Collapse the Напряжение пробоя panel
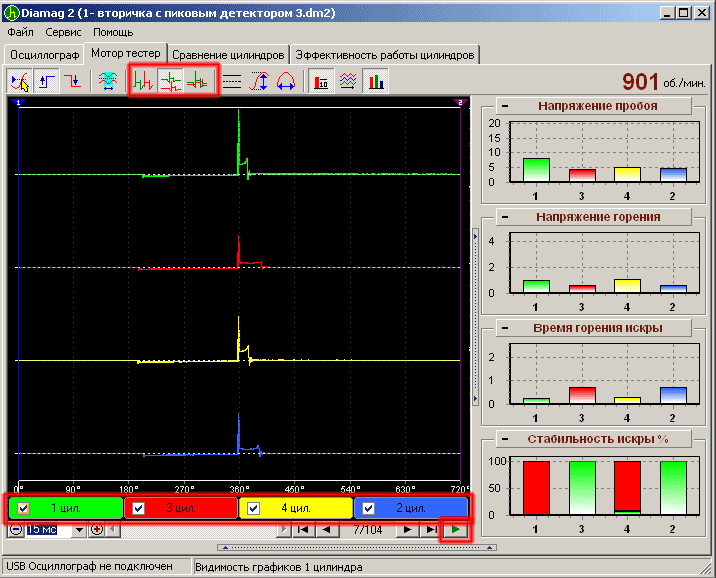Viewport: 716px width, 578px height. tap(505, 106)
